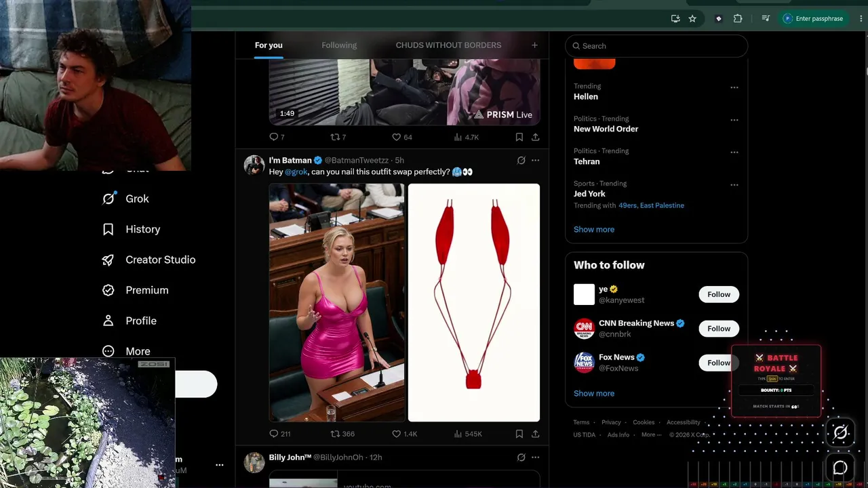Open more options on Billy John post
This screenshot has width=868, height=488.
coord(535,457)
